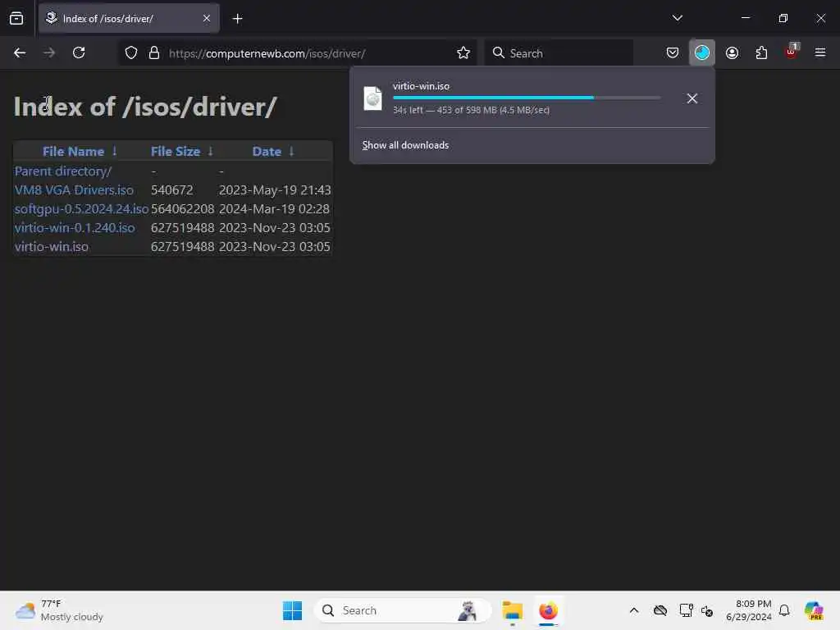
Task: Open Firefox View tab list icon
Action: click(16, 19)
